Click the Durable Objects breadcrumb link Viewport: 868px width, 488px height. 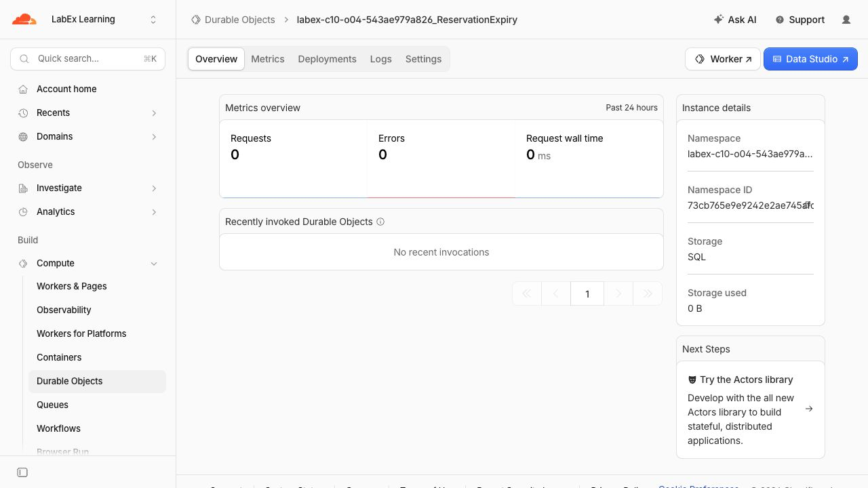(239, 20)
